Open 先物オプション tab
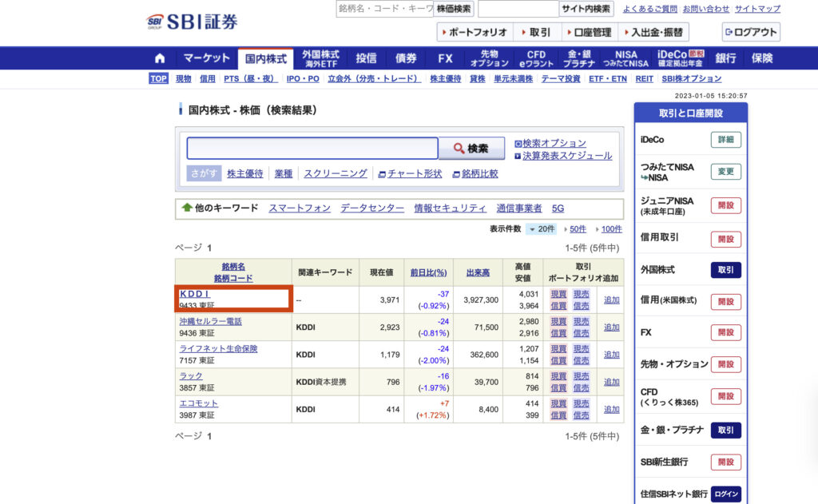This screenshot has height=504, width=818. coord(490,58)
